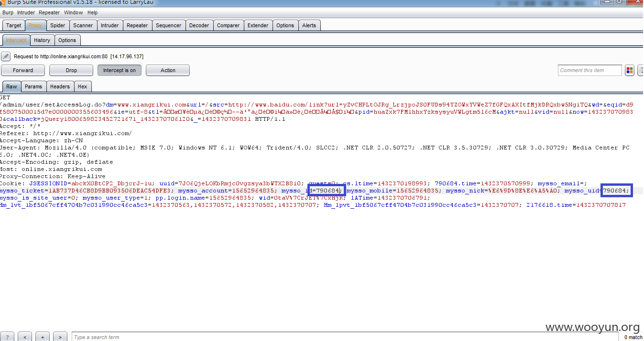The image size is (644, 341).
Task: Toggle the Intercept is on button
Action: (x=120, y=70)
